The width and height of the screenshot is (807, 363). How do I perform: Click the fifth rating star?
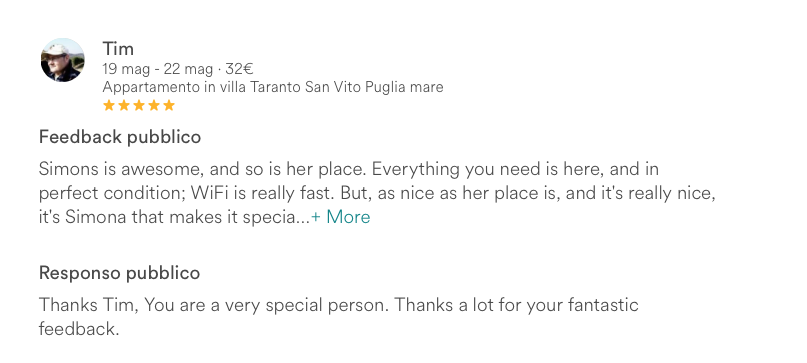pos(169,106)
